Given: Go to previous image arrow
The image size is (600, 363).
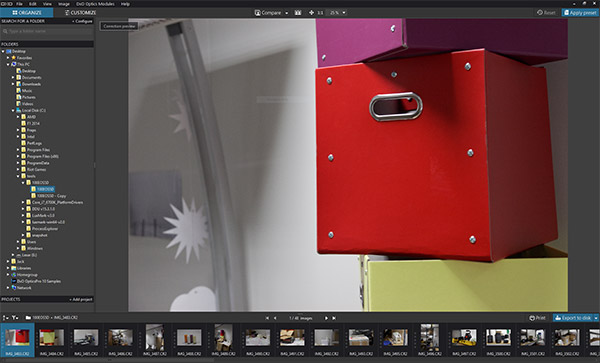Looking at the screenshot, I should [275, 318].
